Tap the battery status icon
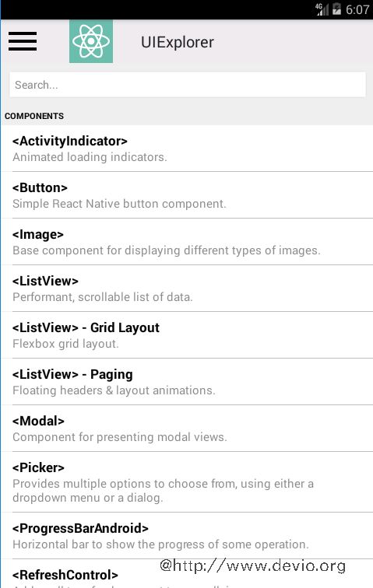This screenshot has width=373, height=588. point(336,9)
